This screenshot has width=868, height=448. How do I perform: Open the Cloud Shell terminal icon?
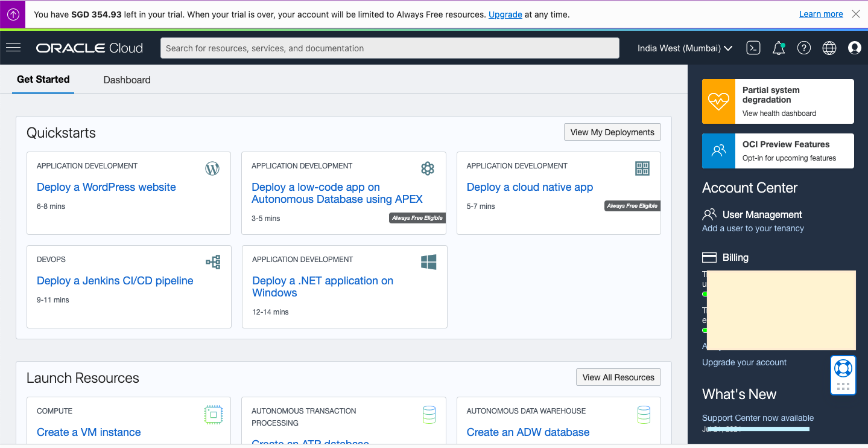(753, 48)
